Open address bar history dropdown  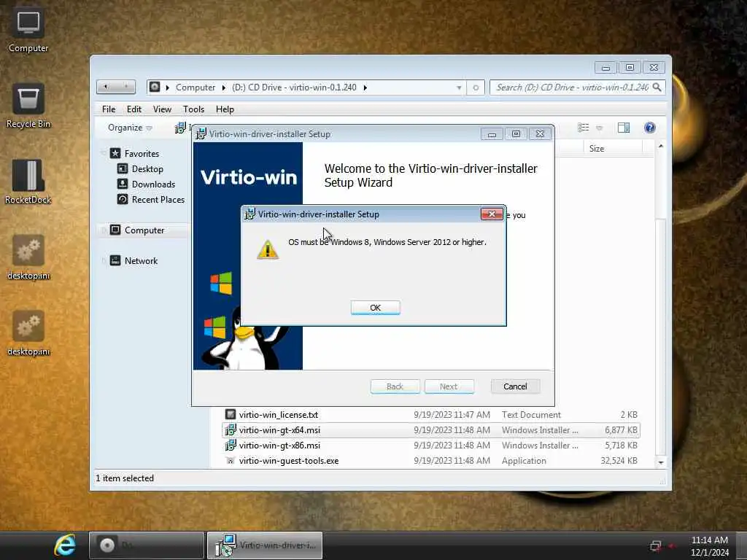coord(459,87)
